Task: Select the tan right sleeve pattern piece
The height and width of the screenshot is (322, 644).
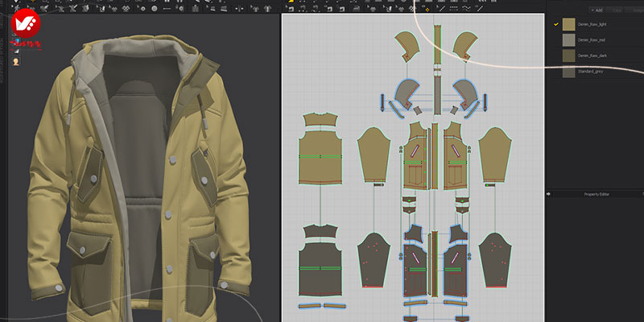Action: (x=494, y=155)
